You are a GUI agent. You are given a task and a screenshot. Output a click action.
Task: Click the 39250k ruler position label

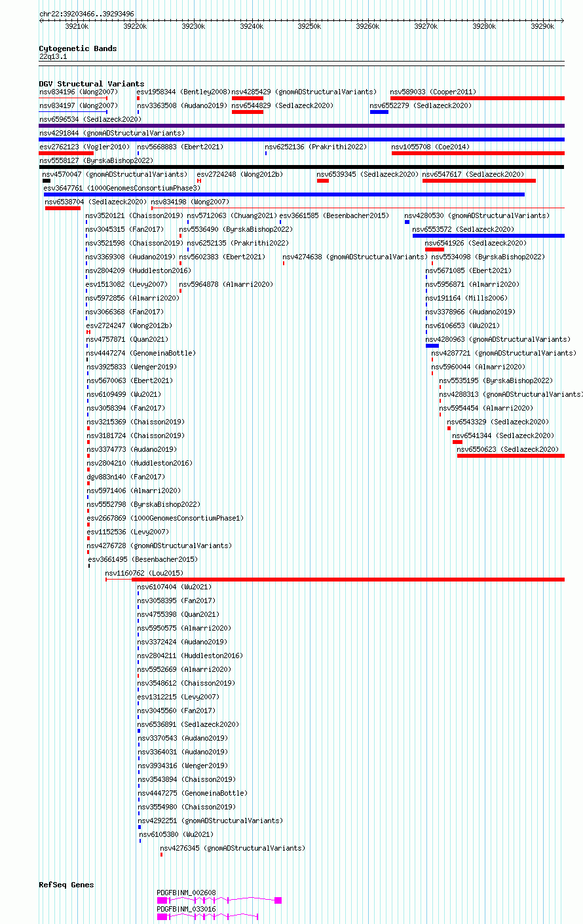309,26
